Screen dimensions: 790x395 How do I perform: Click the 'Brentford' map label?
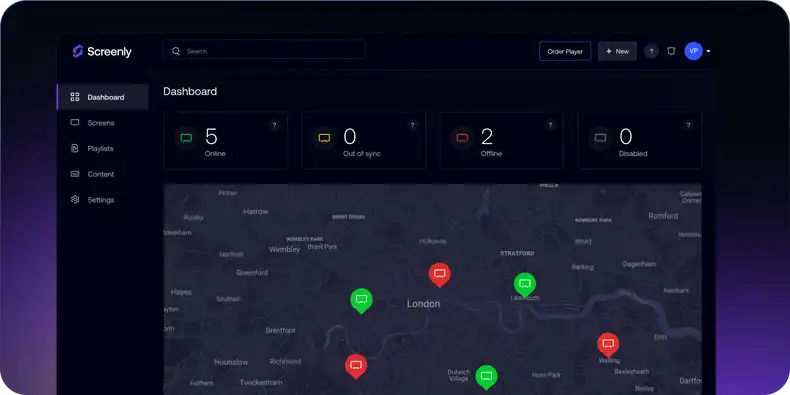pos(281,331)
